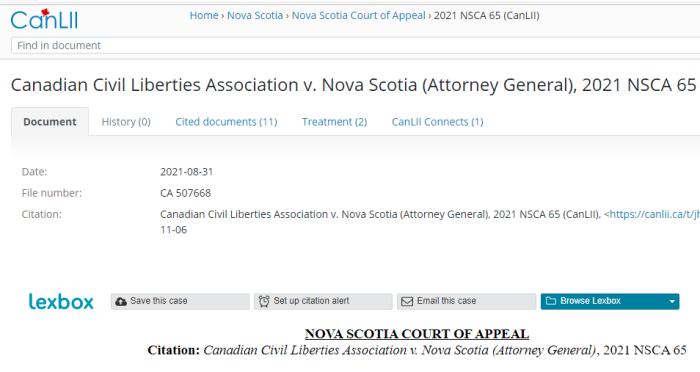Screen dimensions: 700x372
Task: Click the Set up citation alert button
Action: pyautogui.click(x=323, y=301)
